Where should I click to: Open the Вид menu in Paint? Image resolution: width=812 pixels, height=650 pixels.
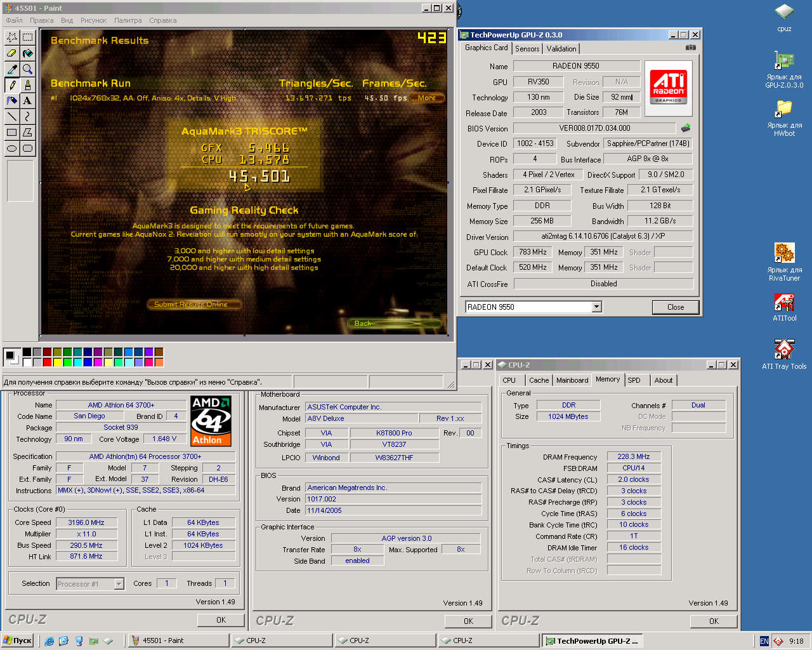(67, 20)
